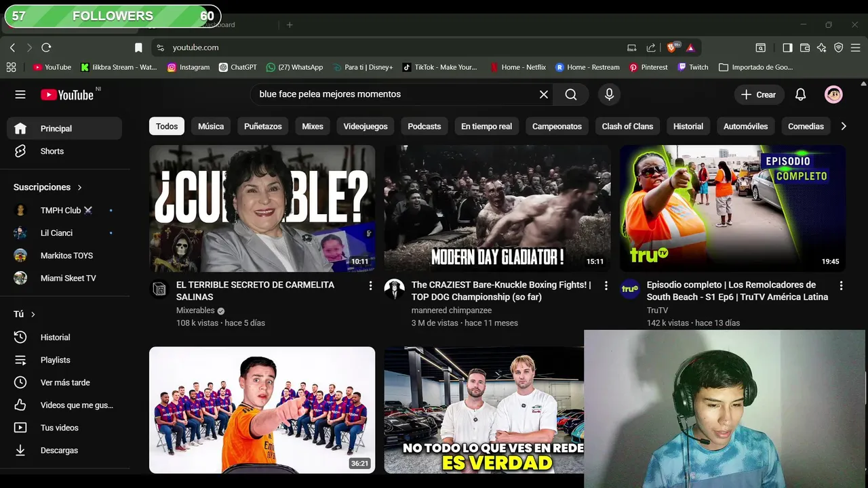Filter by Clash of Clans chip

(x=627, y=126)
